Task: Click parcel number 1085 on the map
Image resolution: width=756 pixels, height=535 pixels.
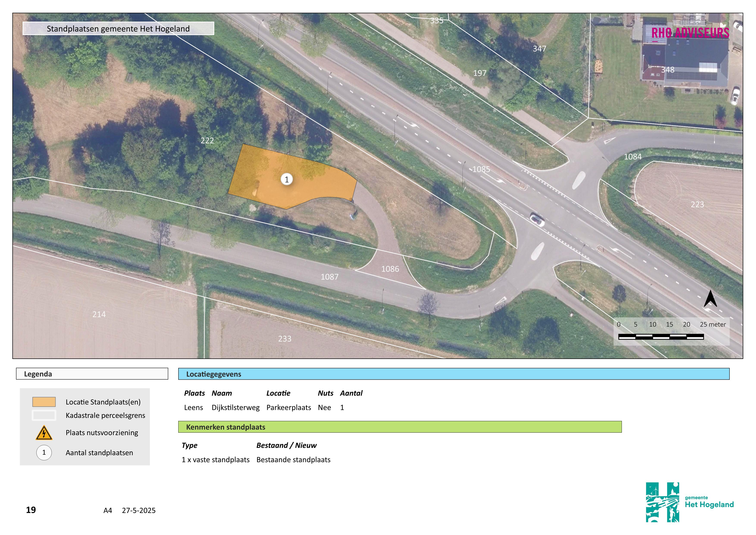Action: 481,169
